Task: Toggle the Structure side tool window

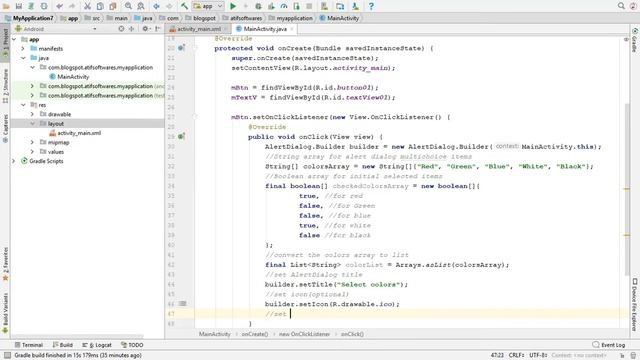Action: coord(5,86)
